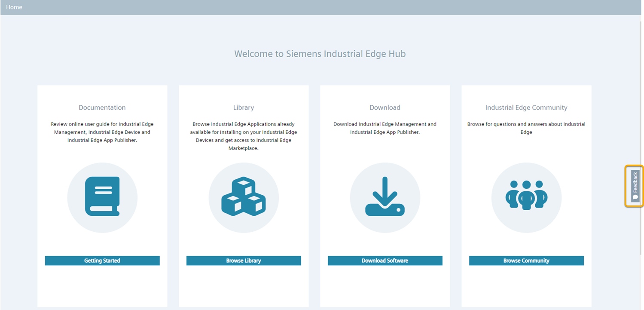
Task: Open the Feedback panel from the right edge
Action: click(x=635, y=186)
